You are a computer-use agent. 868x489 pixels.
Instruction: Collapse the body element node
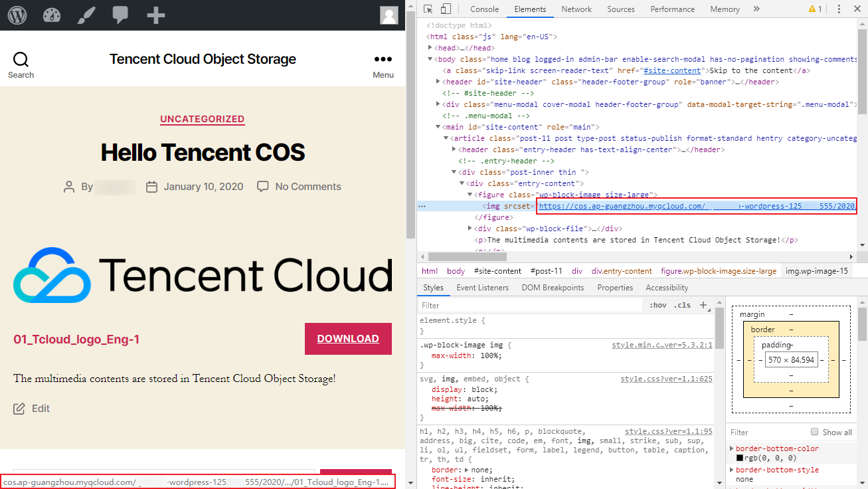(430, 59)
